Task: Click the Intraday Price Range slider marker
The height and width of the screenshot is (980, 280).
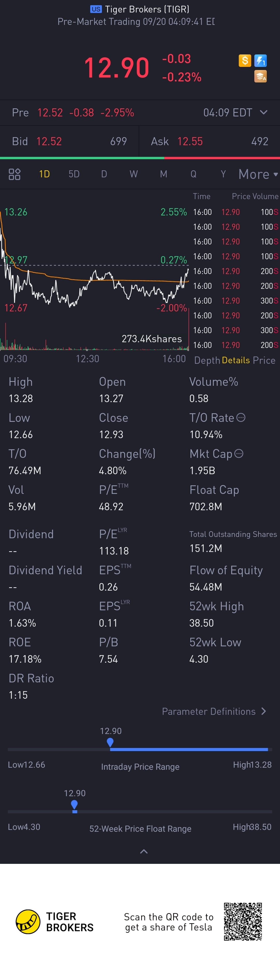Action: pos(110,742)
